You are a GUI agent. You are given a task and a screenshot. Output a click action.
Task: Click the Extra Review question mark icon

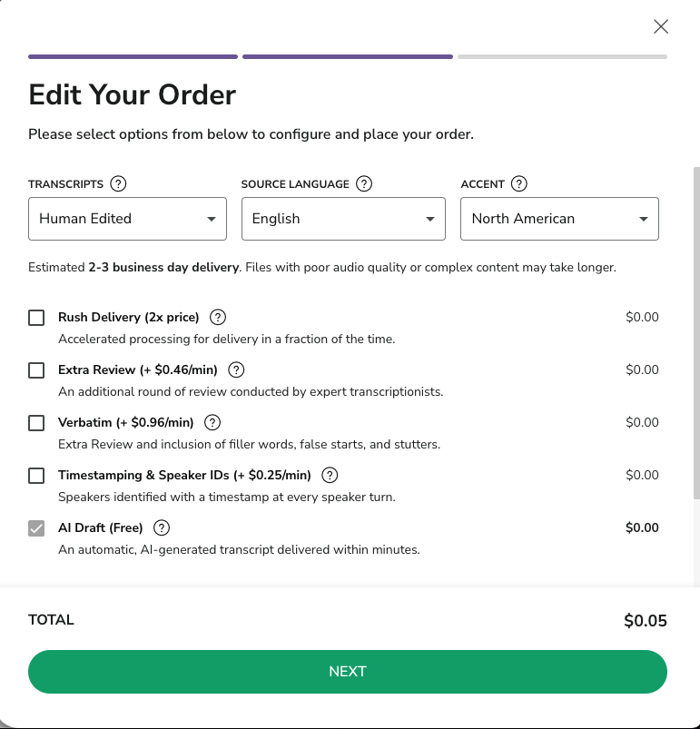click(x=236, y=369)
